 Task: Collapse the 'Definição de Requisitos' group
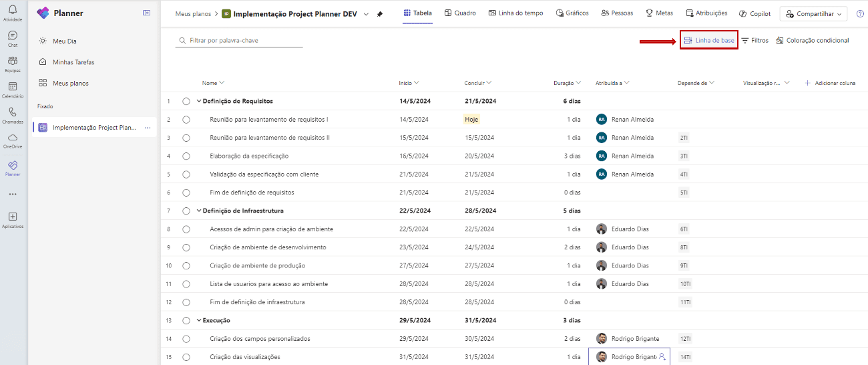tap(198, 101)
